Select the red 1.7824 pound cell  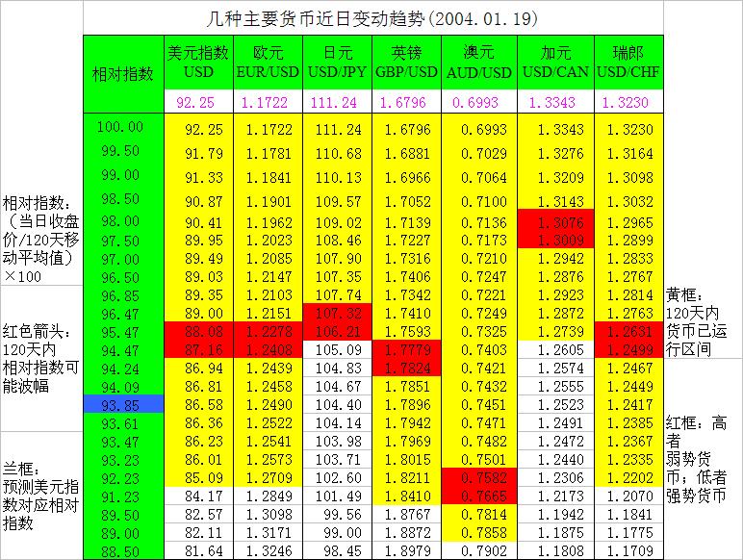point(406,368)
